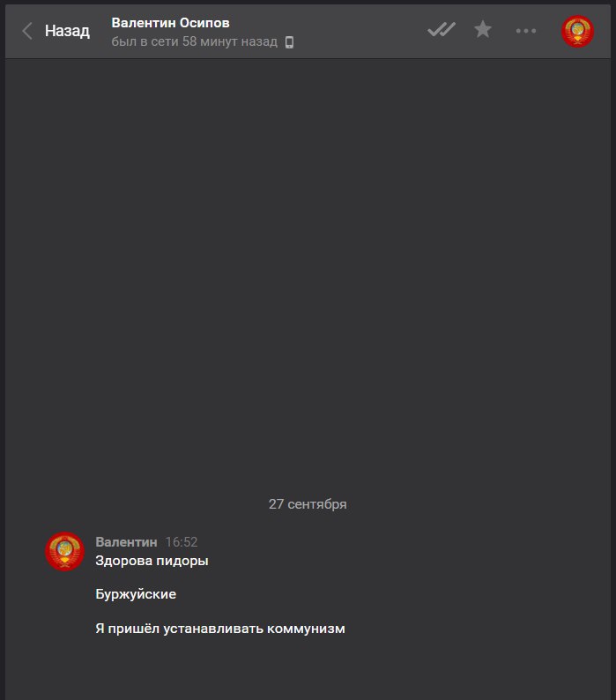Mark conversation important with star icon
Screen dimensions: 616x700
pos(483,29)
